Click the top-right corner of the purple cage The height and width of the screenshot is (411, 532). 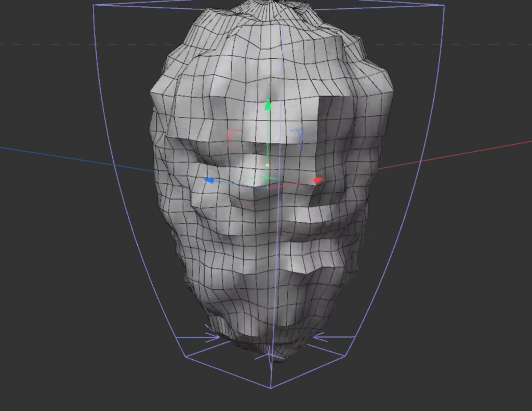pyautogui.click(x=444, y=6)
